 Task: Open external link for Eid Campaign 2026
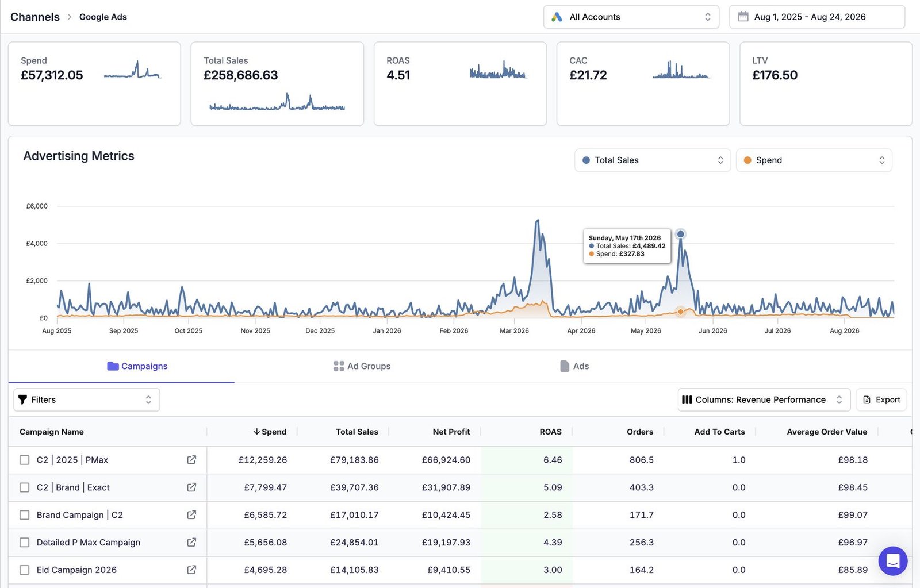pos(191,570)
